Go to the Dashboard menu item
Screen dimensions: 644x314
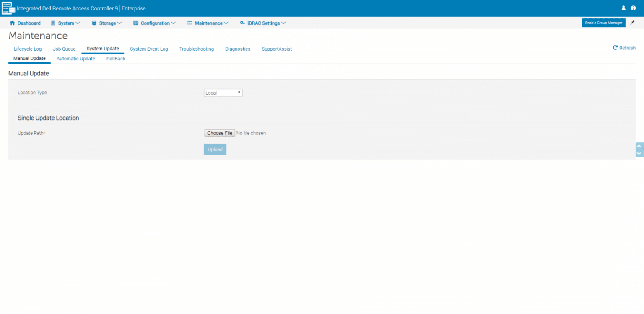tap(29, 23)
